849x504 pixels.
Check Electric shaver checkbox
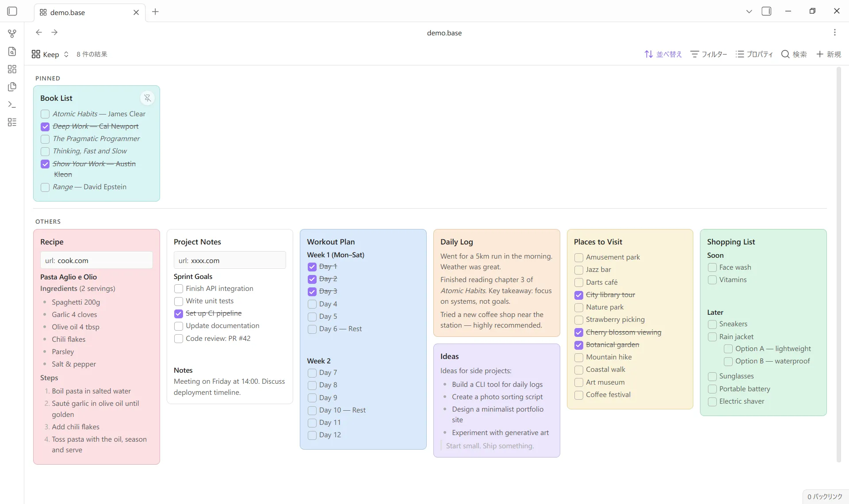[712, 402]
